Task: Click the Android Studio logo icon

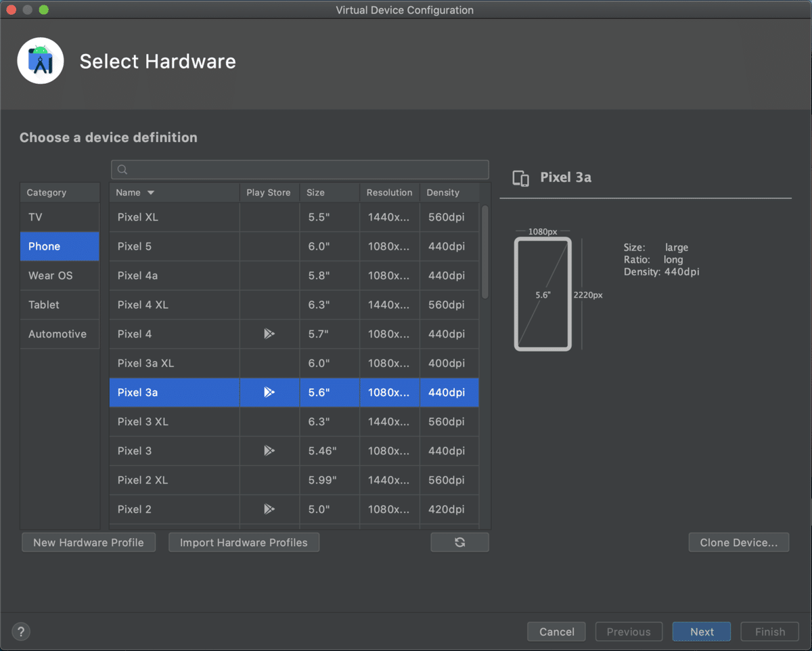Action: (41, 61)
